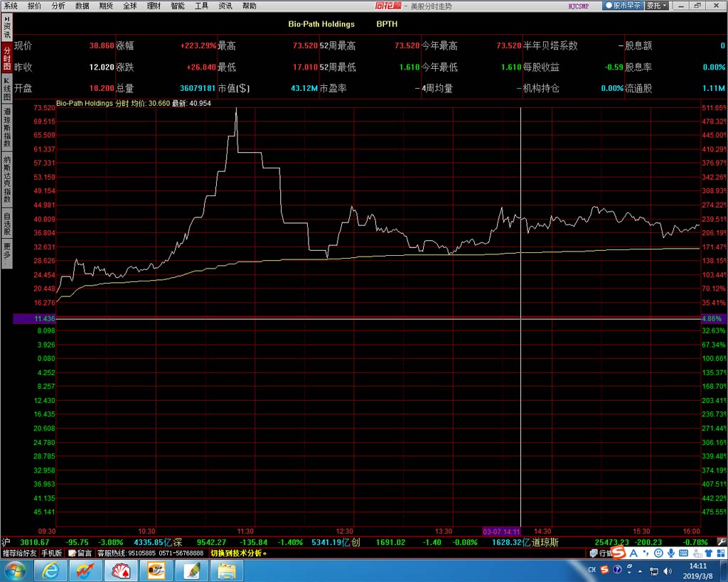Open the 分析 menu
The height and width of the screenshot is (582, 728).
click(58, 6)
